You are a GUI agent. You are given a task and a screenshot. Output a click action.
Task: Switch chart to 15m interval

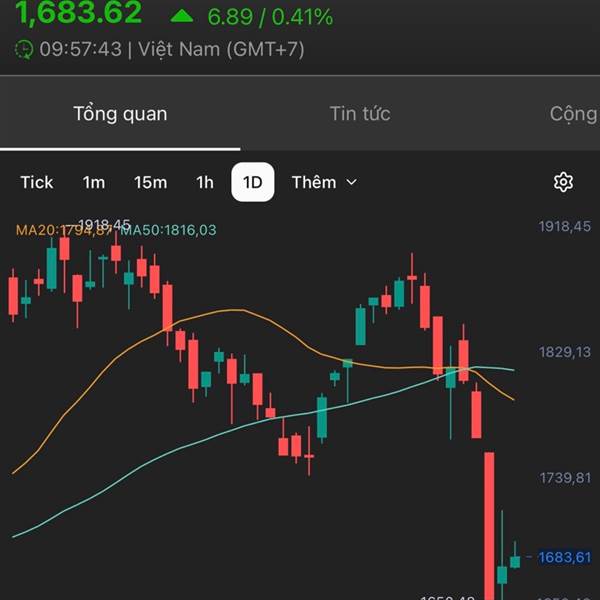[x=150, y=182]
